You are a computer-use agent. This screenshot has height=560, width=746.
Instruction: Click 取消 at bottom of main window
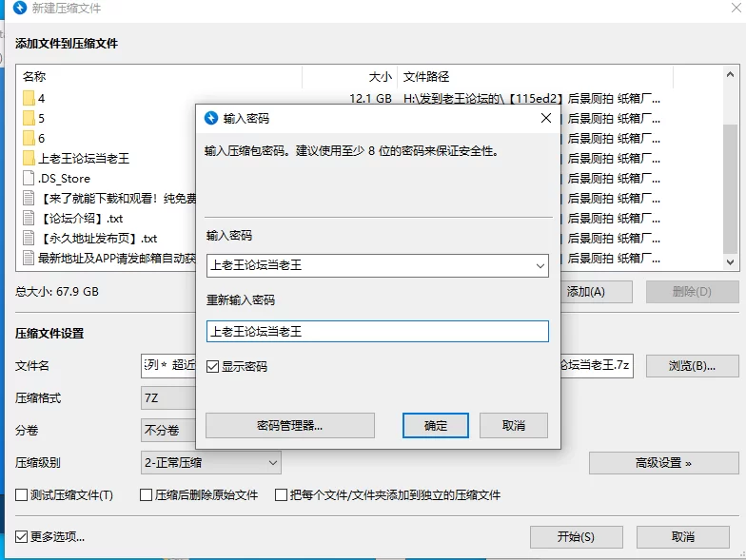[x=683, y=536]
